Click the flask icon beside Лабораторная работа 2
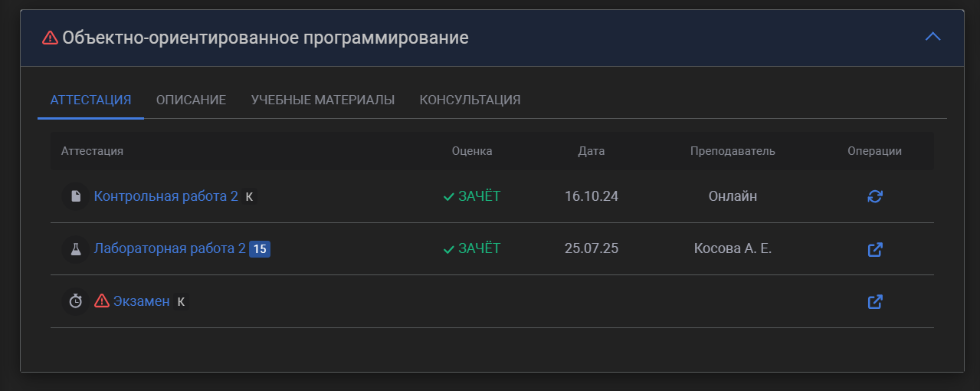 click(76, 249)
